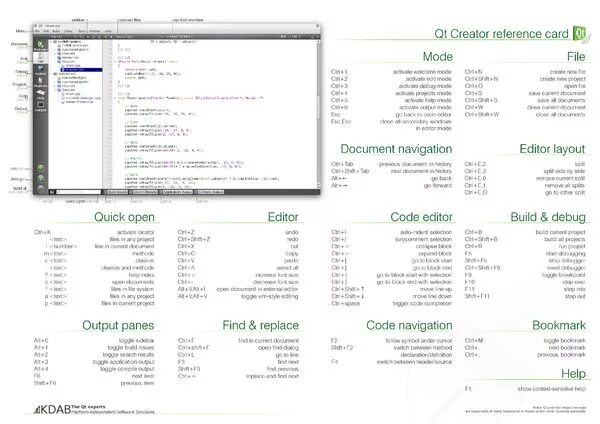Click the build all button

click(41, 188)
